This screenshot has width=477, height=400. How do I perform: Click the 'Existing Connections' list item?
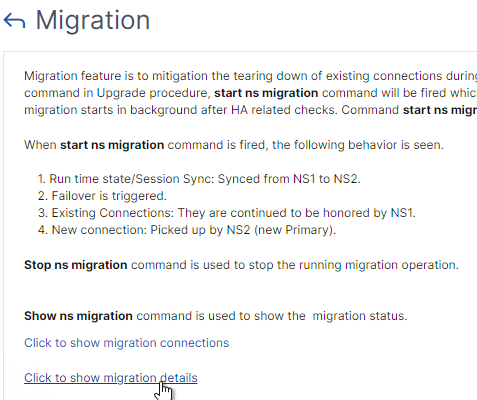coord(227,213)
